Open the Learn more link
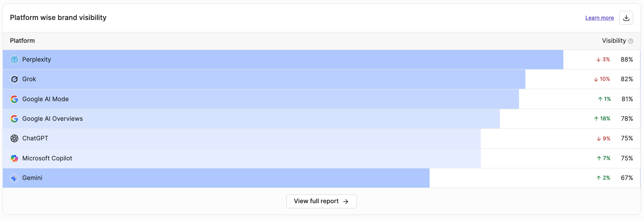The image size is (644, 220). [599, 18]
